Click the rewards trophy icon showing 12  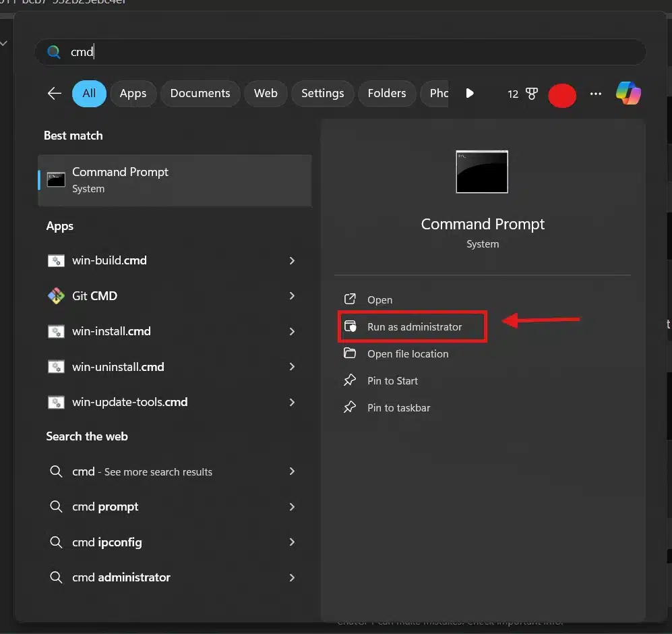point(531,94)
